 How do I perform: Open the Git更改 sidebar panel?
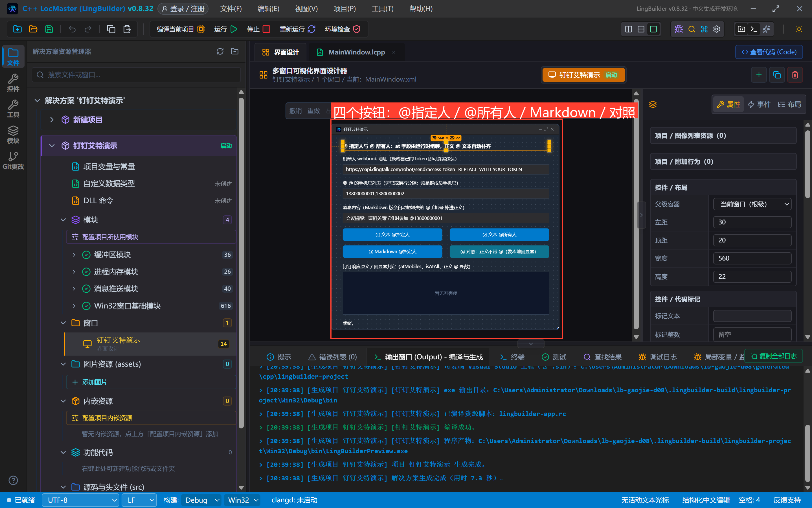pyautogui.click(x=13, y=160)
